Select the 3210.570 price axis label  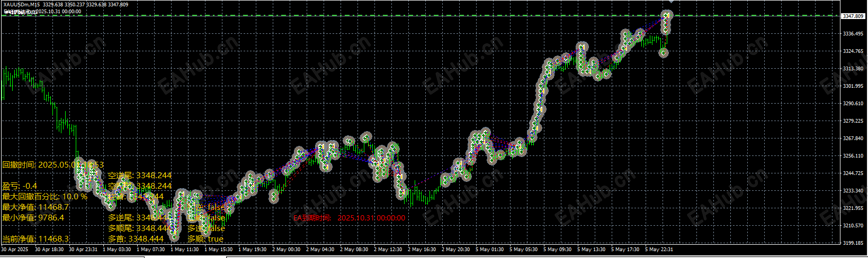[853, 226]
